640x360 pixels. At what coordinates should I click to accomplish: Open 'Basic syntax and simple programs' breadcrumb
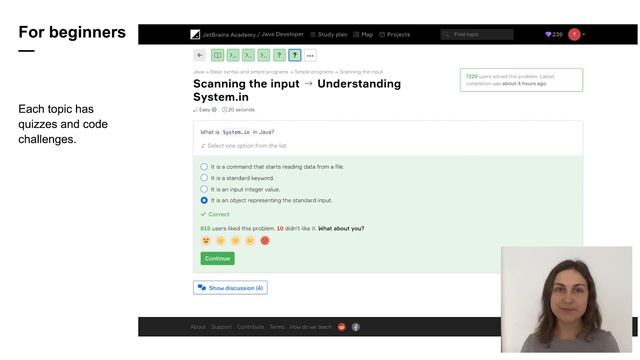click(x=249, y=72)
